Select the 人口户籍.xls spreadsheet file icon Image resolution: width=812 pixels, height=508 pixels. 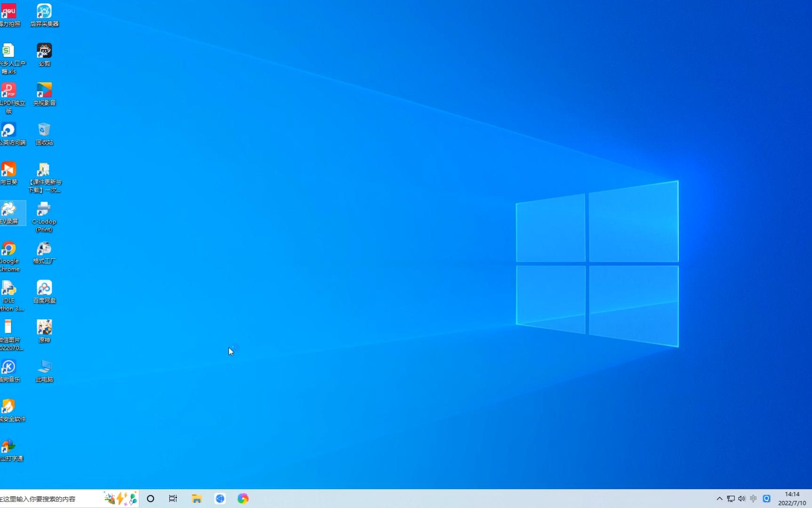[x=11, y=58]
